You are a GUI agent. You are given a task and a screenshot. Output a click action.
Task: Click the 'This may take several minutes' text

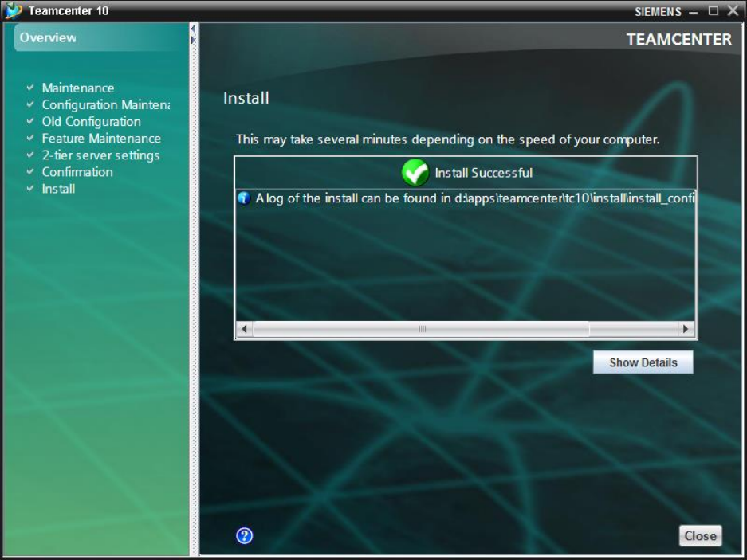[448, 139]
